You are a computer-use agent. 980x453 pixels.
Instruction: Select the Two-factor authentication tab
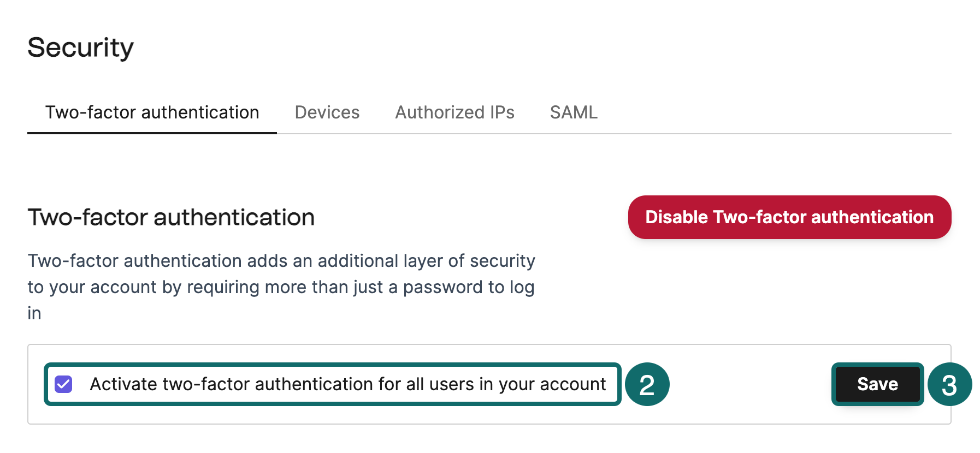coord(152,112)
